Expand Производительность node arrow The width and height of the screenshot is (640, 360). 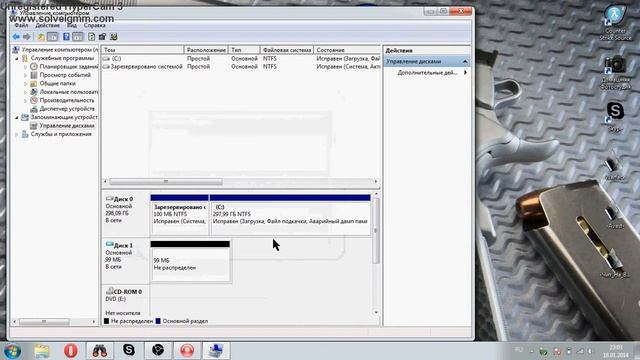coord(25,101)
